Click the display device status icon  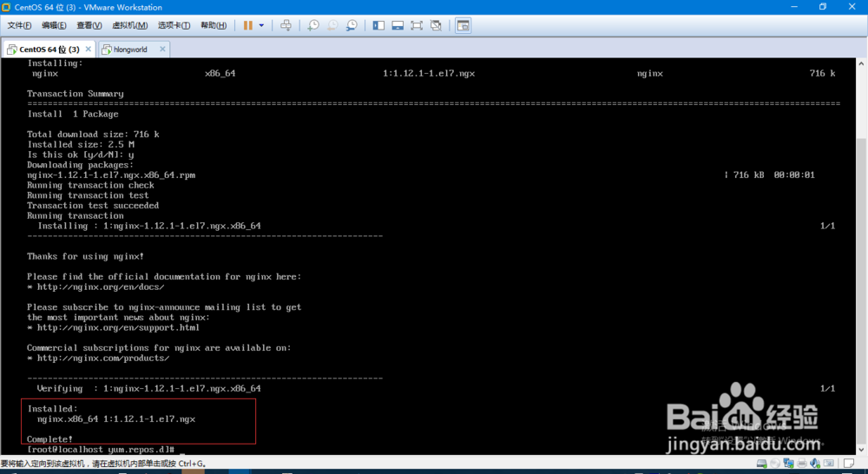[x=829, y=463]
